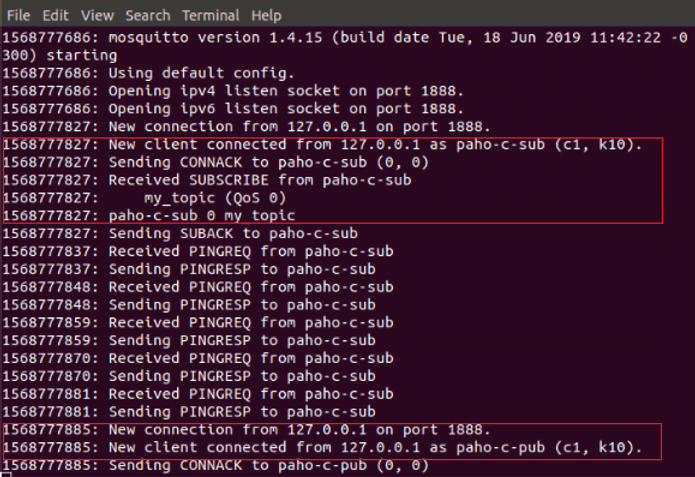695x477 pixels.
Task: Open the Search menu
Action: pyautogui.click(x=148, y=16)
